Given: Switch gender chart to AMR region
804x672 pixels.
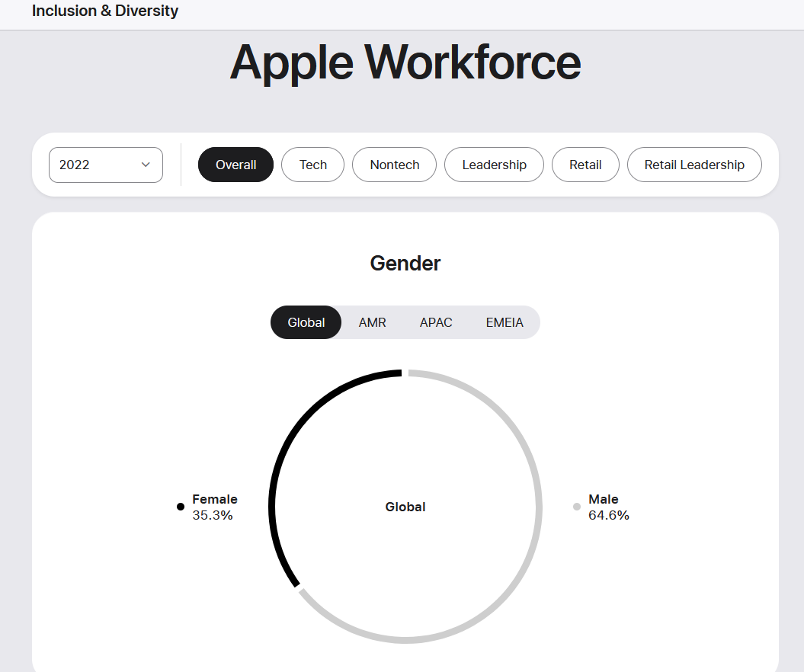Looking at the screenshot, I should [372, 322].
